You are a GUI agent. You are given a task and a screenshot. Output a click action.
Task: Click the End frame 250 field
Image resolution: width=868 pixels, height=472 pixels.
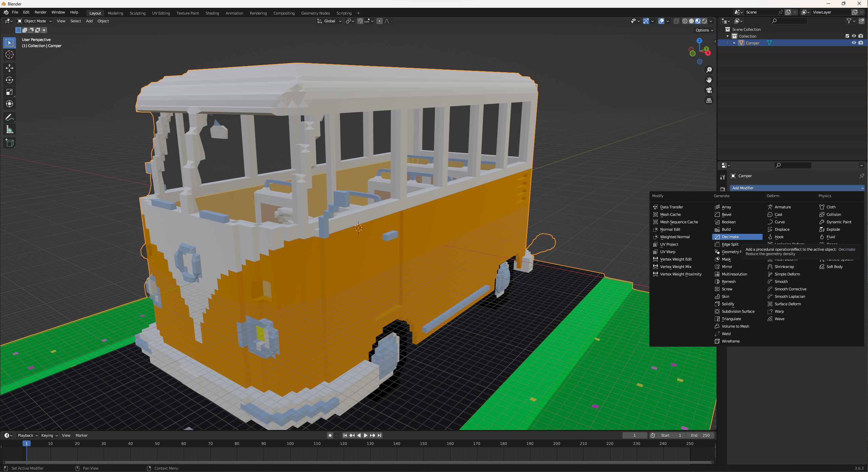pos(701,435)
